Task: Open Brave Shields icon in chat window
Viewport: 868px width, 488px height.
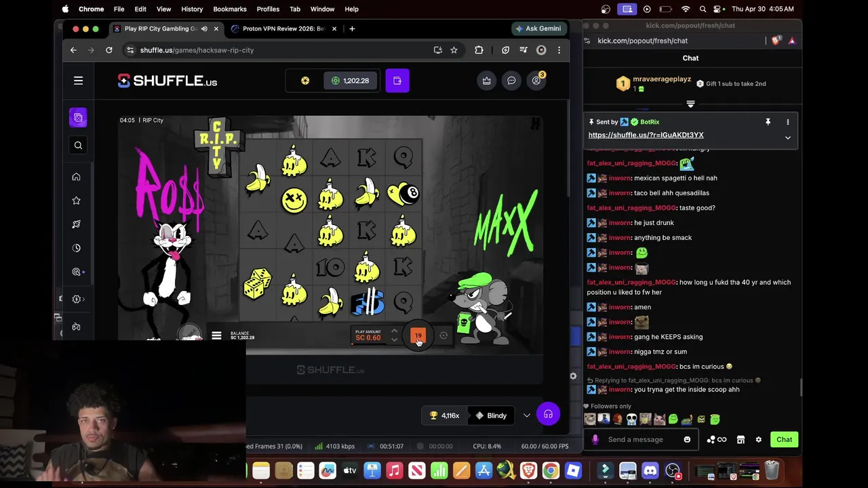Action: (777, 41)
